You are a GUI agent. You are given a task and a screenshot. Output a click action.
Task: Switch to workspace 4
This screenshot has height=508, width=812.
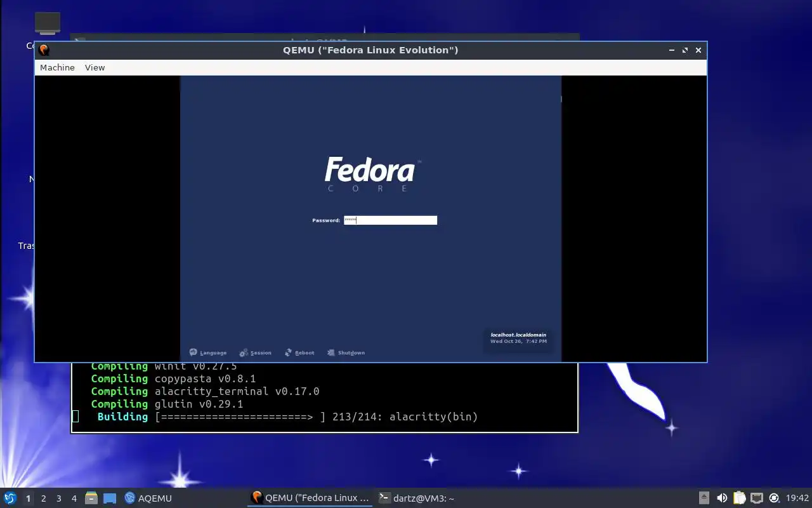click(x=74, y=498)
